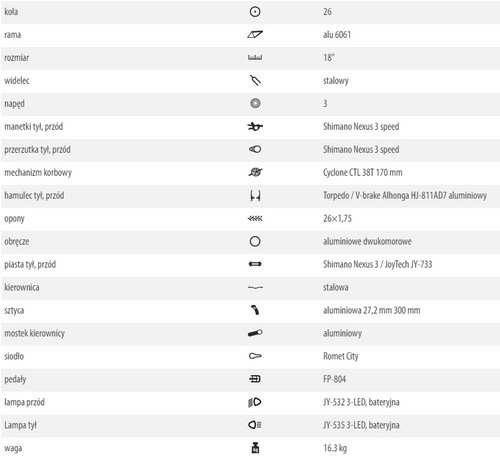This screenshot has width=500, height=459.
Task: Click the hub icon in piasta row
Action: point(255,264)
